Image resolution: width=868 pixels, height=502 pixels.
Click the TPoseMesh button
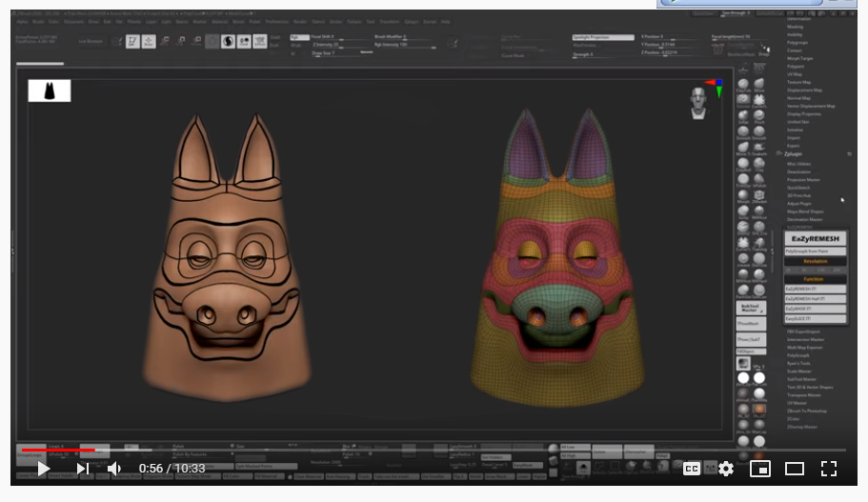(x=751, y=324)
